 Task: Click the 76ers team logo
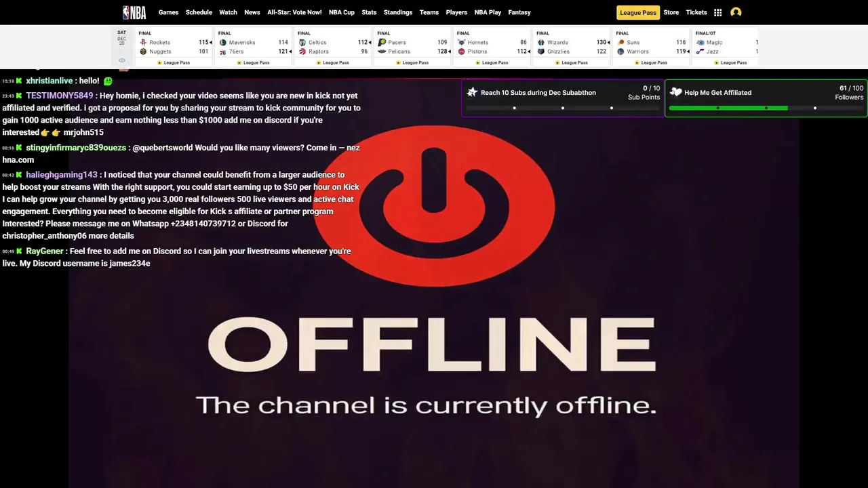coord(222,52)
